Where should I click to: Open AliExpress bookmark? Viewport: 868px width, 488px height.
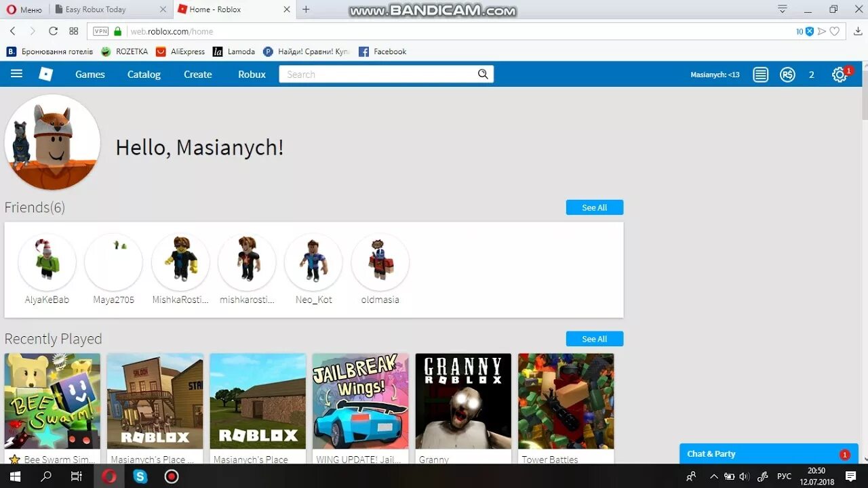click(x=180, y=52)
